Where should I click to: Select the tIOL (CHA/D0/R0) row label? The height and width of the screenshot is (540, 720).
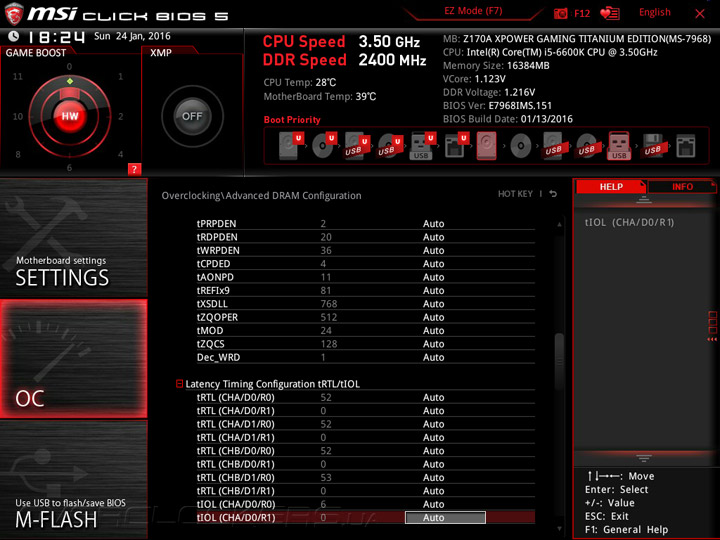coord(236,504)
